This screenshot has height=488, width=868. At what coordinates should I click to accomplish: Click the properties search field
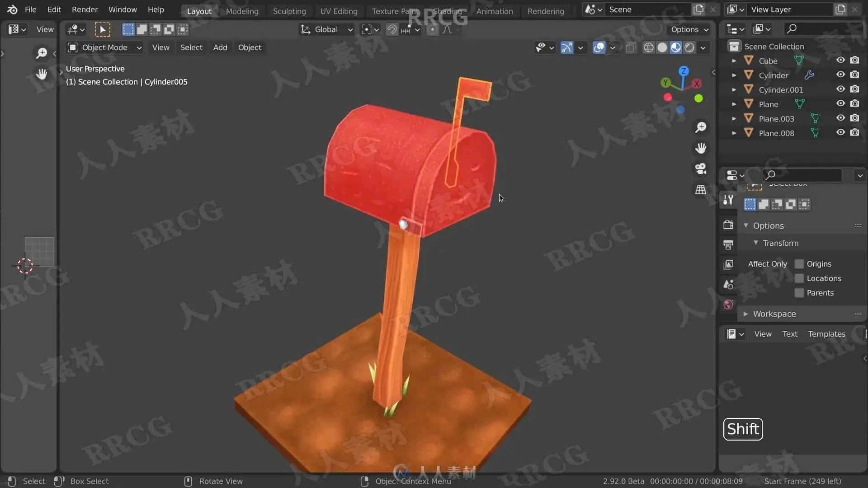click(802, 175)
